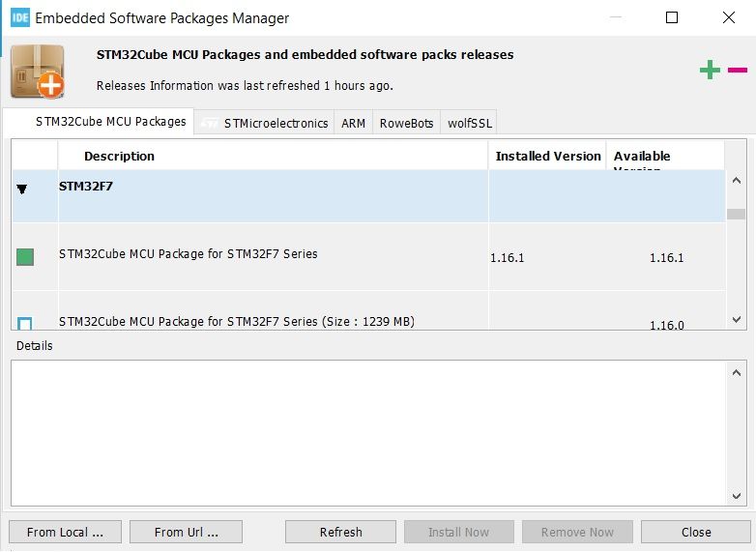This screenshot has height=552, width=756.
Task: Select the wolfSSL tab
Action: click(x=469, y=123)
